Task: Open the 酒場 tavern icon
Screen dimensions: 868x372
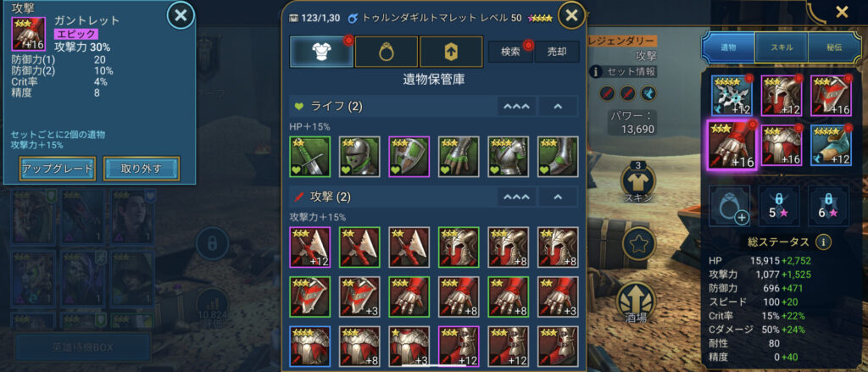Action: click(637, 303)
